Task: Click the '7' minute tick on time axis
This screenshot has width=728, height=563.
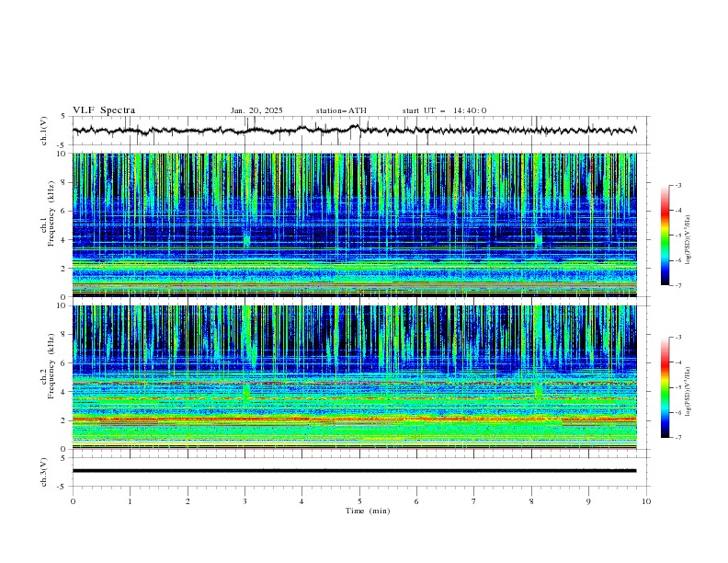Action: pos(474,501)
